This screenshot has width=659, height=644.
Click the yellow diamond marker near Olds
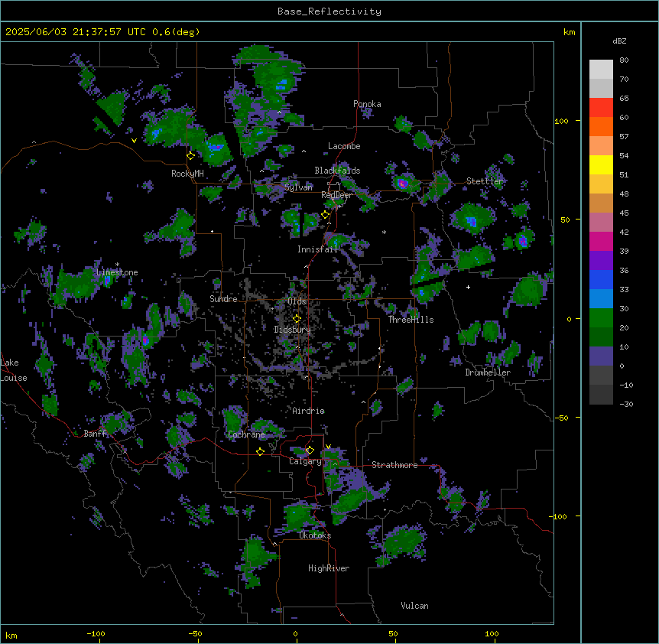pyautogui.click(x=297, y=318)
